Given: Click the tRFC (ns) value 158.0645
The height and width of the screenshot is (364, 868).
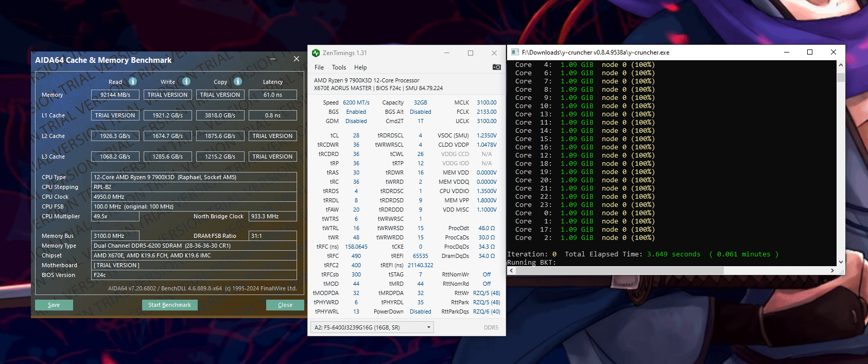Looking at the screenshot, I should point(356,247).
